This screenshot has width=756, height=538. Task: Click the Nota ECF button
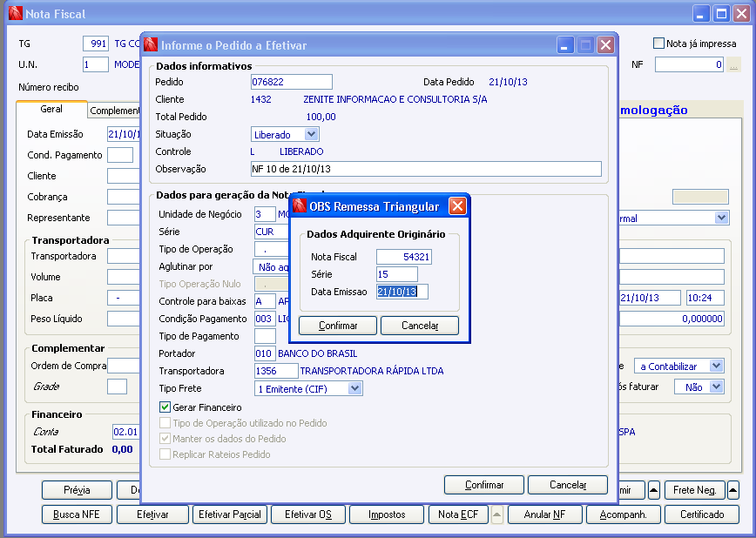click(458, 514)
